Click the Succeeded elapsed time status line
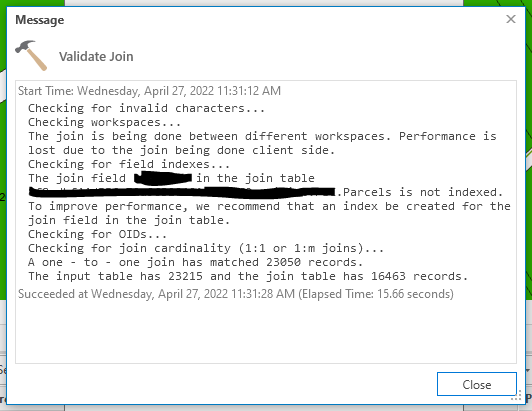Image resolution: width=532 pixels, height=411 pixels. 235,294
